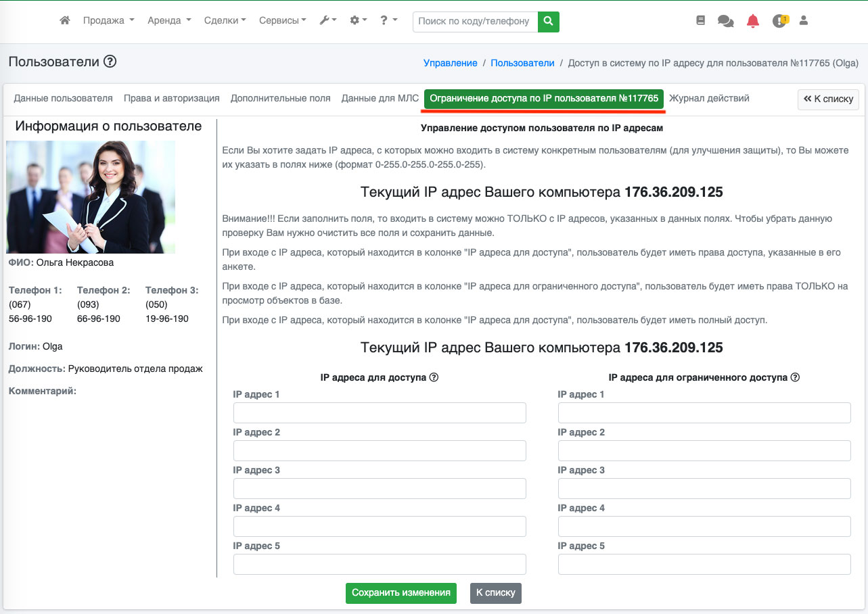Go to the home page icon
Image resolution: width=868 pixels, height=614 pixels.
click(65, 21)
